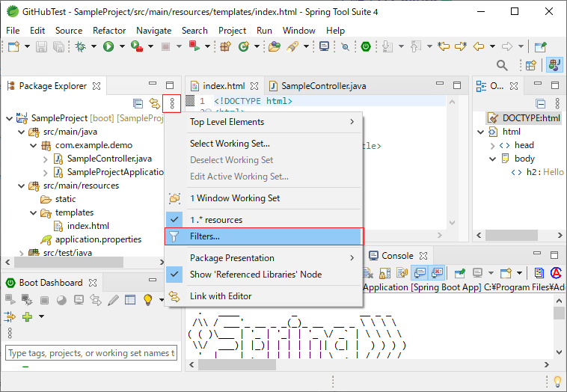This screenshot has width=567, height=392.
Task: Click the Word Wrap icon in the Console toolbar
Action: click(x=402, y=273)
